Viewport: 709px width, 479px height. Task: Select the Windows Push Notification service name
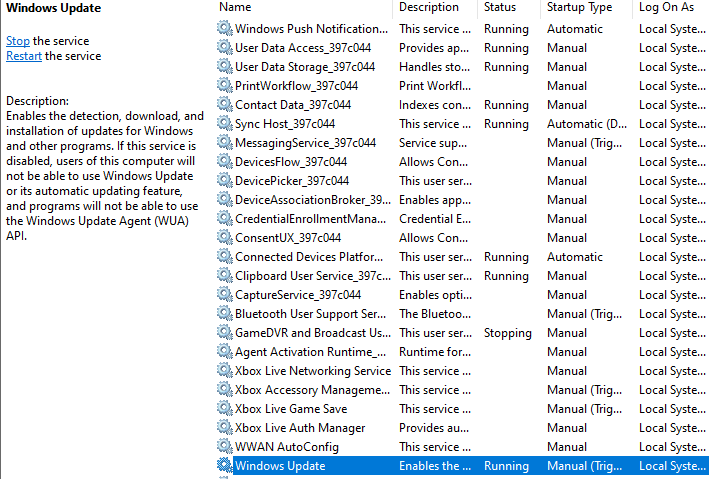tap(311, 29)
